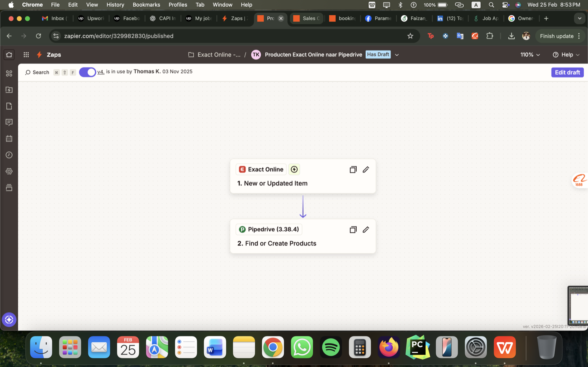Select the Exact Online app chip on step 1
This screenshot has width=588, height=367.
coord(261,169)
